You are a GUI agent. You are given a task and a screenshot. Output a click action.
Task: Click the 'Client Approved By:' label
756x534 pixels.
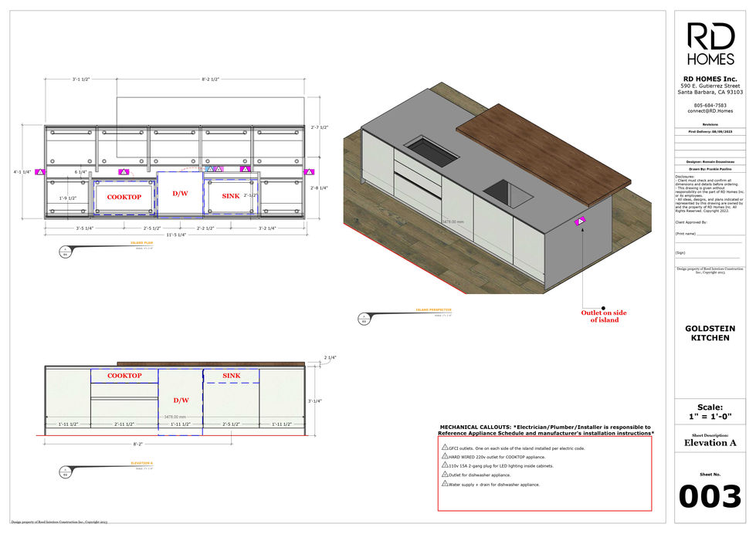tap(691, 222)
